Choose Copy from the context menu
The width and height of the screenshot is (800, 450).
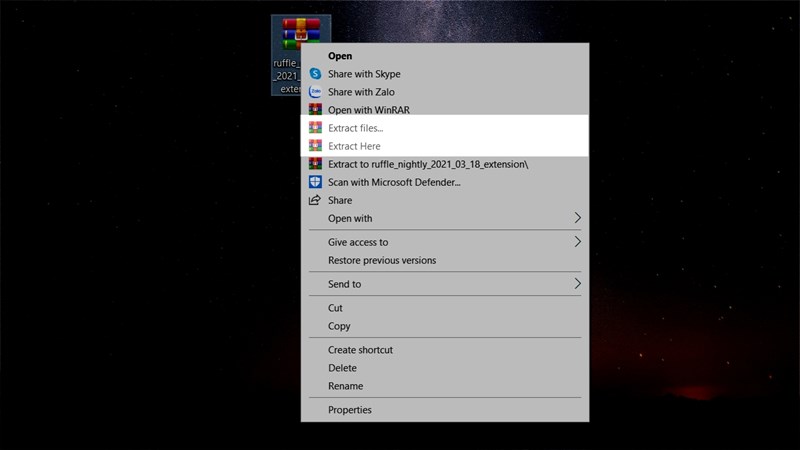(x=445, y=326)
